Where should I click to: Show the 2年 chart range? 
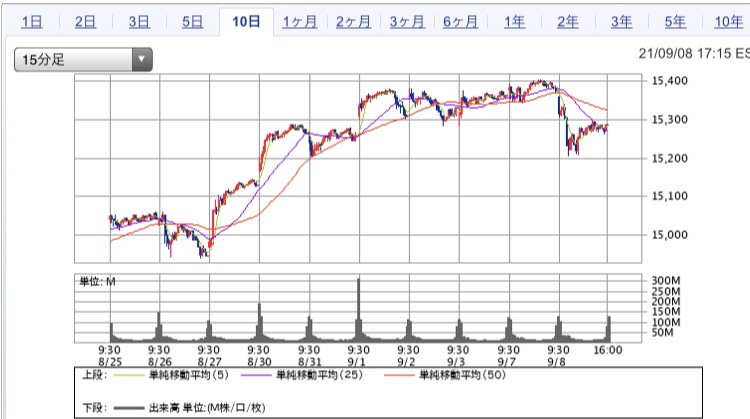[568, 22]
